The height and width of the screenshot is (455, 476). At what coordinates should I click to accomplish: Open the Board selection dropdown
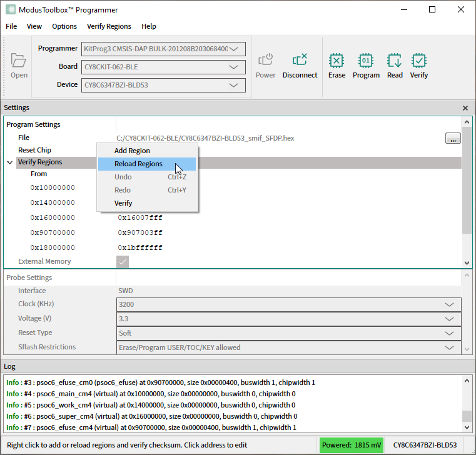pos(235,67)
